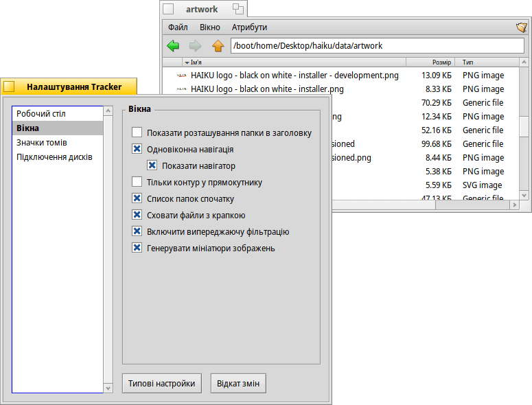Select Робочий стіл in settings list
This screenshot has height=405, width=532.
tap(58, 114)
